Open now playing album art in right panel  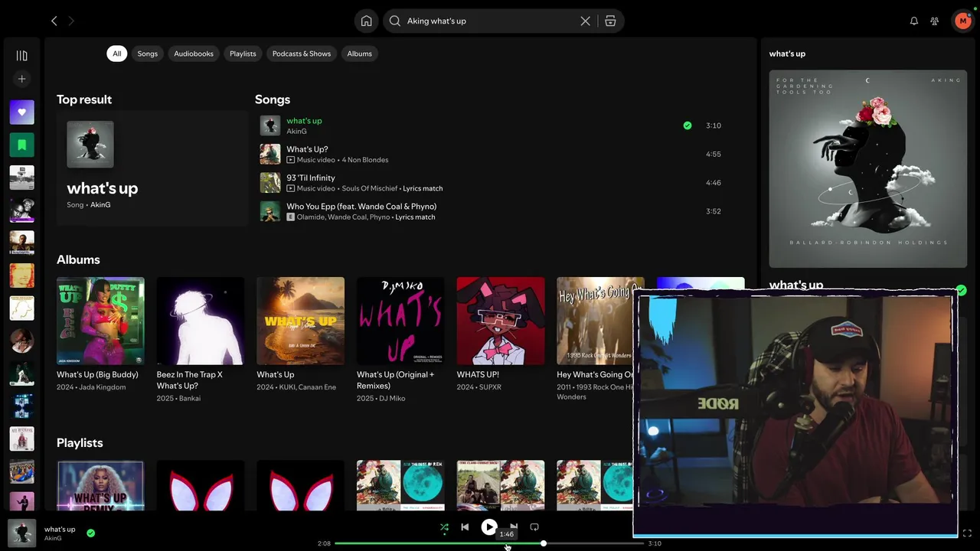(x=868, y=169)
